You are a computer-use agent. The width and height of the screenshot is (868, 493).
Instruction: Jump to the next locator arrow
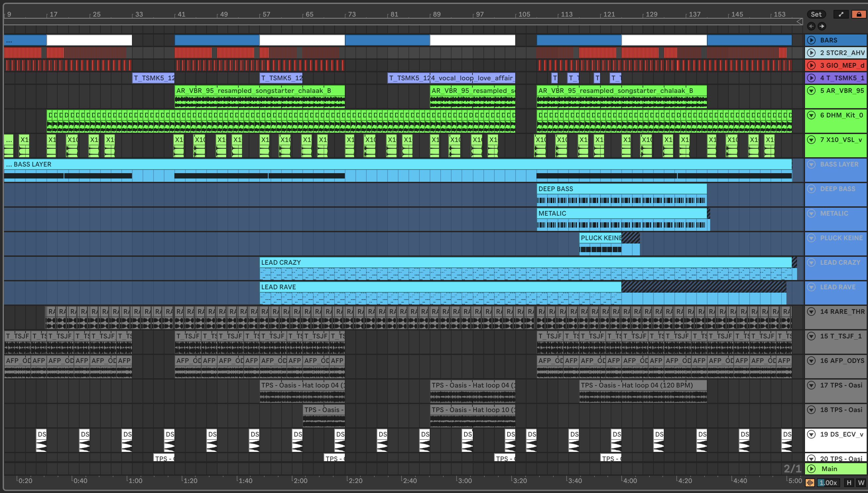(x=822, y=27)
